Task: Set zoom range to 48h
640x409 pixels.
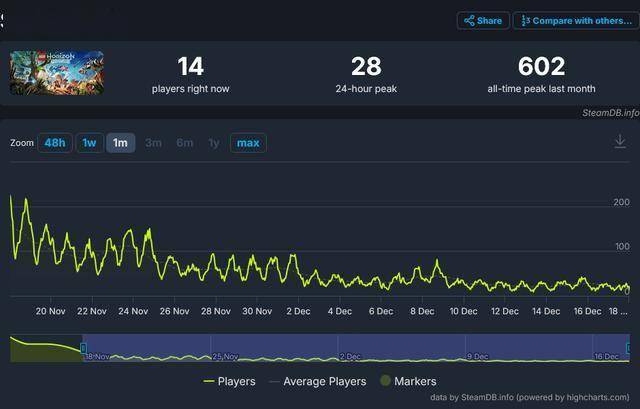Action: (x=55, y=143)
